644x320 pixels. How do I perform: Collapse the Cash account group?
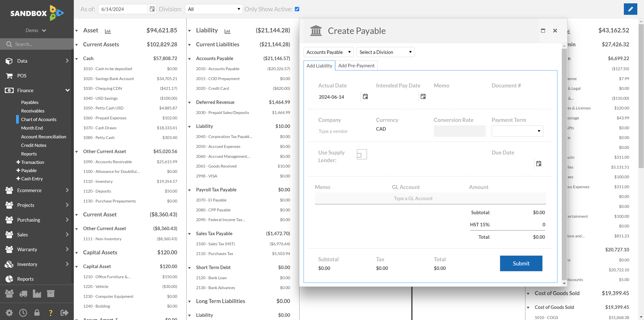pyautogui.click(x=76, y=59)
